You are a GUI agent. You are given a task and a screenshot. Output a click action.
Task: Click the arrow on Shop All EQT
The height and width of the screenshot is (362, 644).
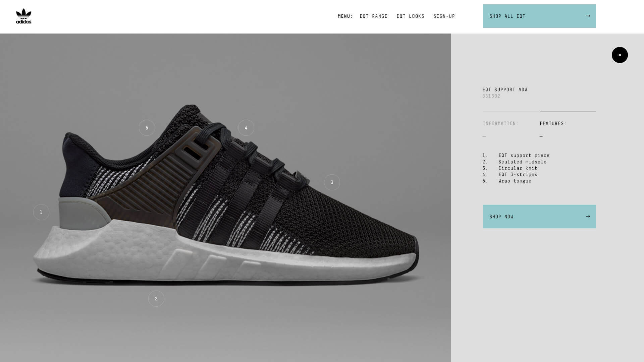coord(588,16)
